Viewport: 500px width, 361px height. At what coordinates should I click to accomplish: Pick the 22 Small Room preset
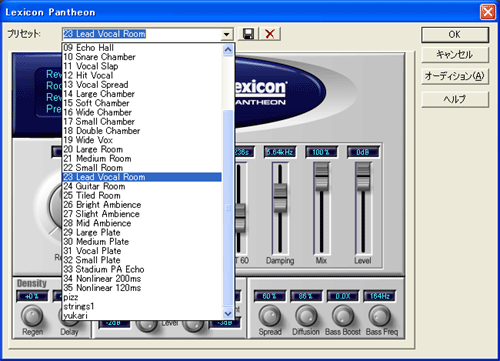click(x=142, y=168)
